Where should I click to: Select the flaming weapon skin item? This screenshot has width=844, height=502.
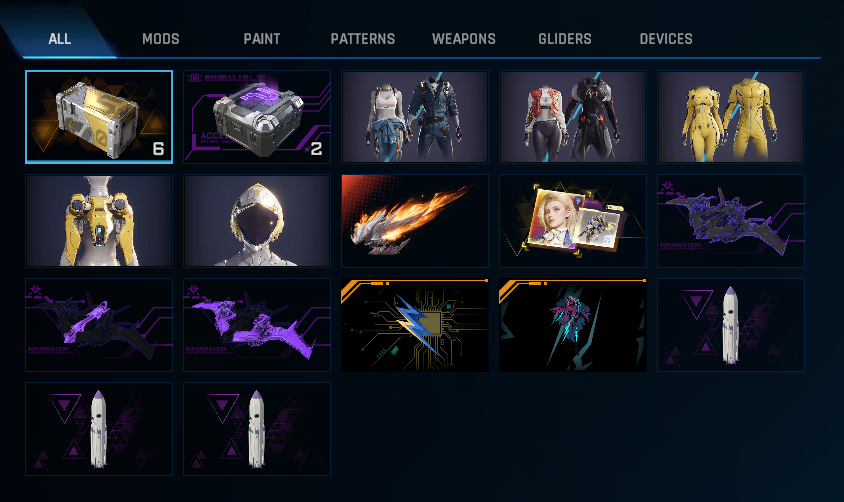pos(415,221)
